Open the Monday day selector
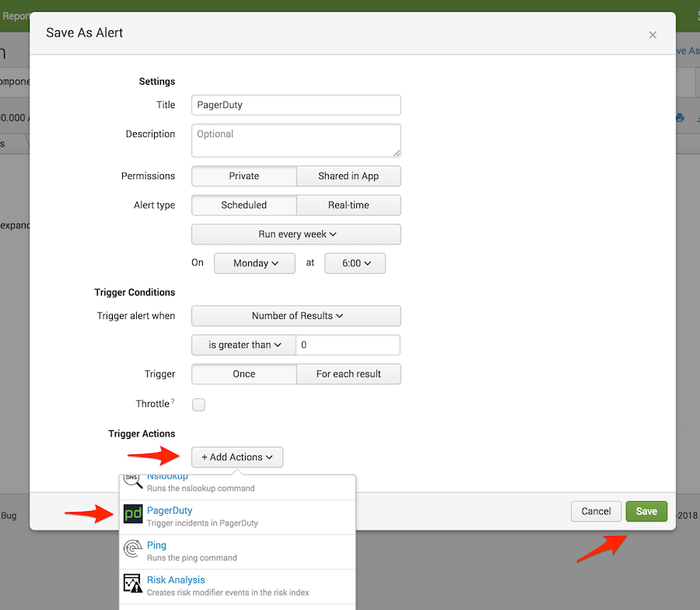 pyautogui.click(x=255, y=263)
